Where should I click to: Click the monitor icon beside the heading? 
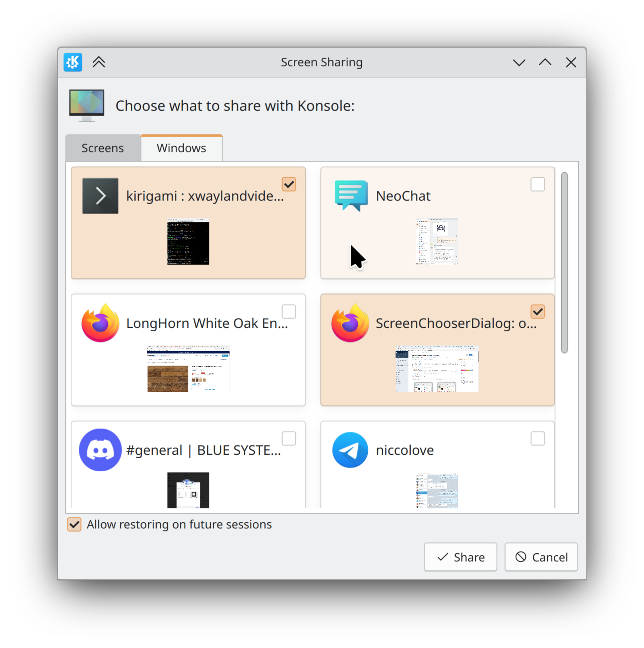(87, 105)
